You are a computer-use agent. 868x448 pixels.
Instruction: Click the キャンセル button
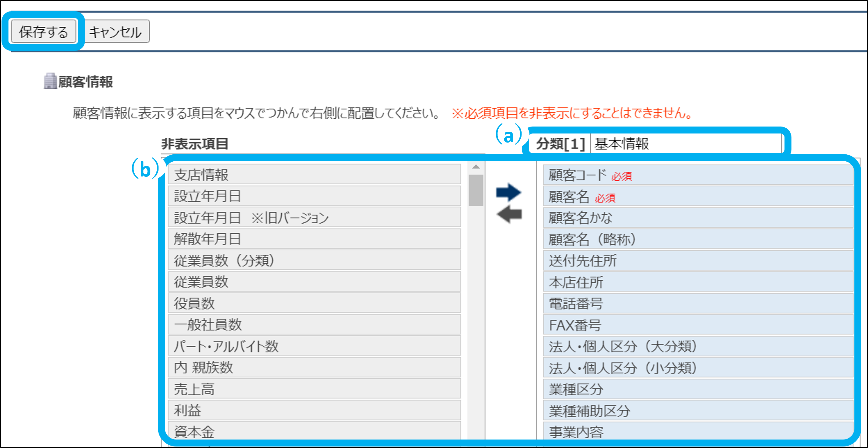[116, 32]
